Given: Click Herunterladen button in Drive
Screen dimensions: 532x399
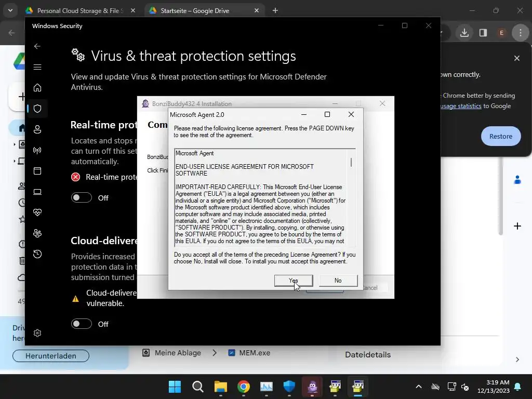Looking at the screenshot, I should tap(51, 356).
